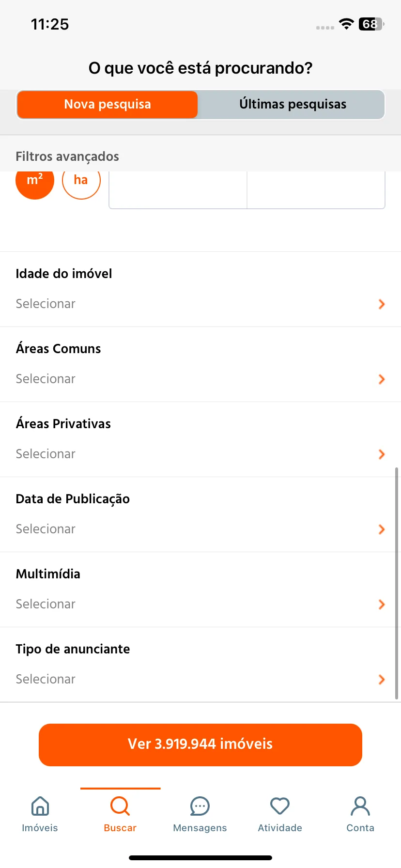401x868 pixels.
Task: Open the Imóveis home icon
Action: click(40, 806)
